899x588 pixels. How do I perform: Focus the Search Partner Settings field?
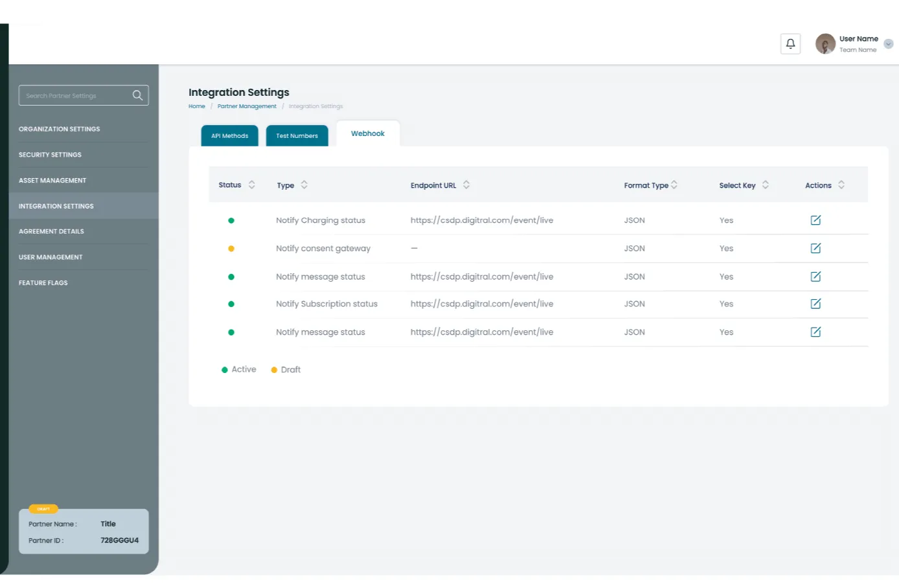click(x=74, y=96)
